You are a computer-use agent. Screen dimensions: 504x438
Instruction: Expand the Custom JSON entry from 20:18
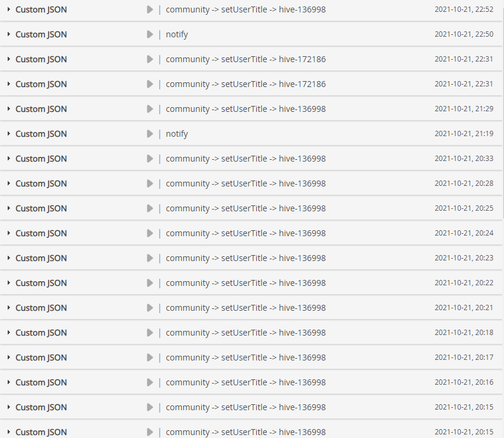pos(9,333)
